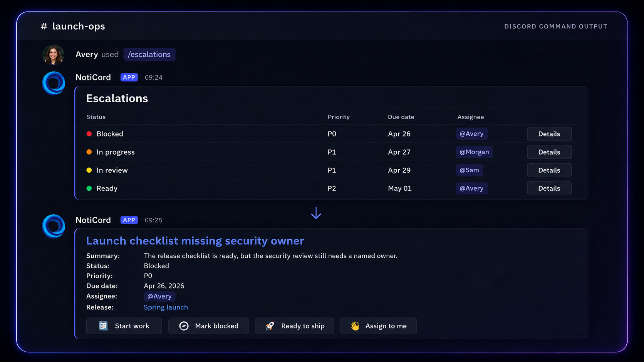Viewport: 644px width, 362px height.
Task: Click the Apr 26, 2026 due date value
Action: click(164, 286)
